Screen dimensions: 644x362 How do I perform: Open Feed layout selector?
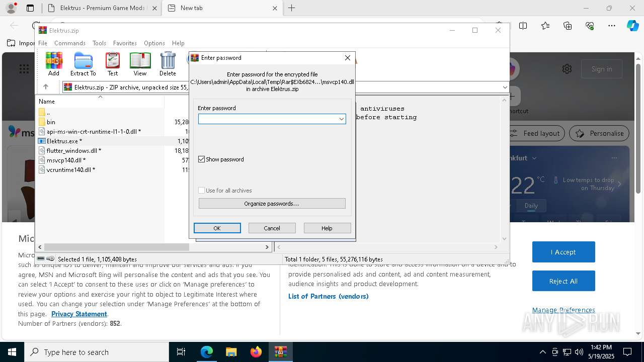(x=535, y=133)
